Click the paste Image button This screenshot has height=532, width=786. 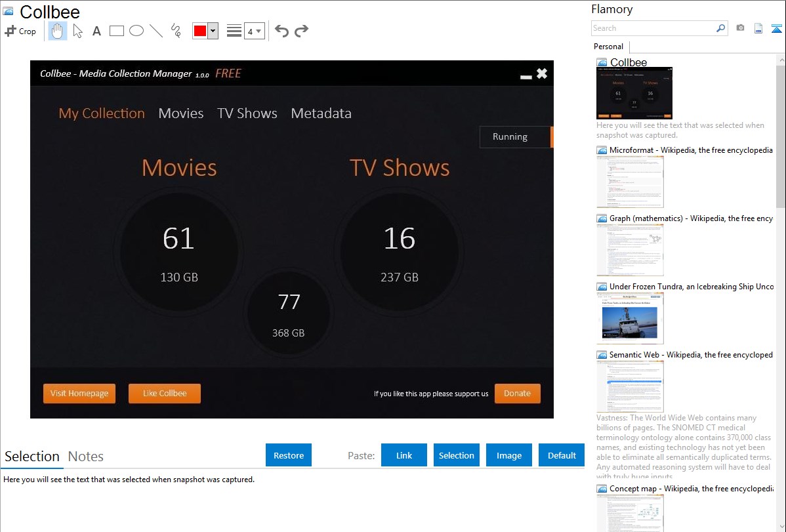508,455
